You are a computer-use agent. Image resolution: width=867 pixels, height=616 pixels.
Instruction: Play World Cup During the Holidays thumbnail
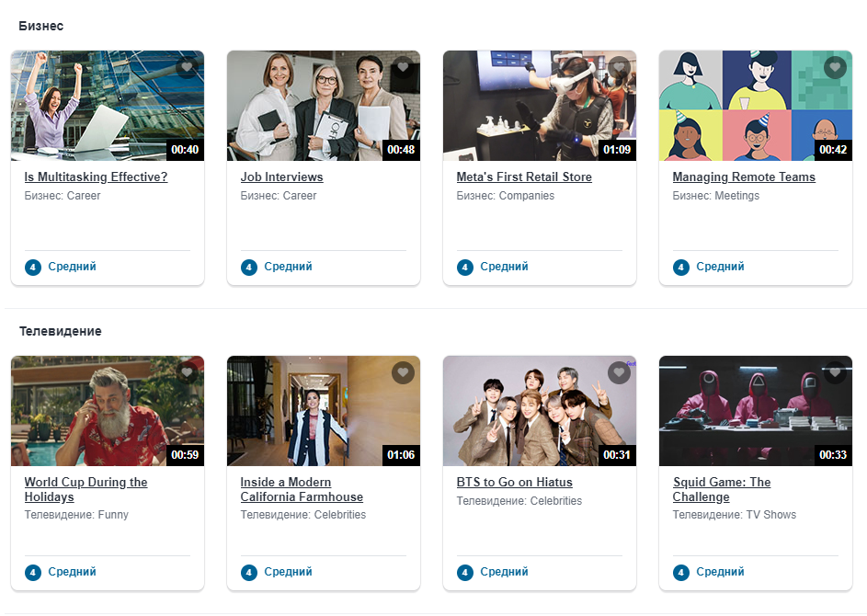108,411
